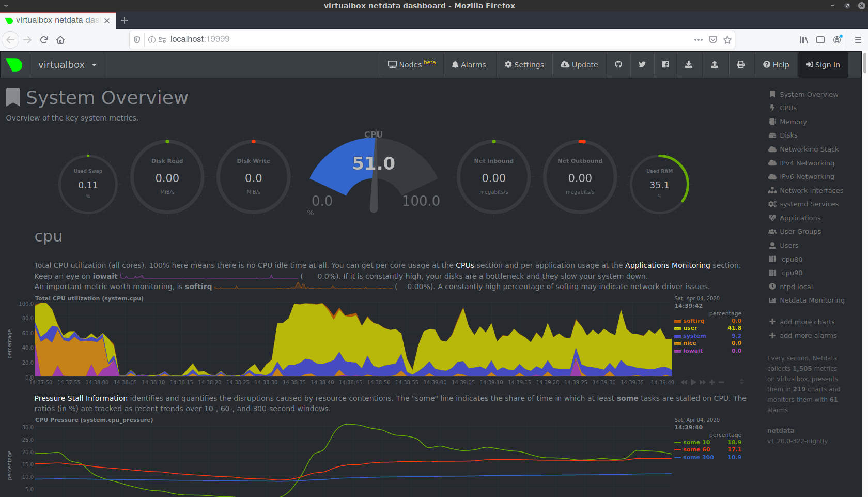
Task: Open the Settings dialog
Action: tap(524, 65)
